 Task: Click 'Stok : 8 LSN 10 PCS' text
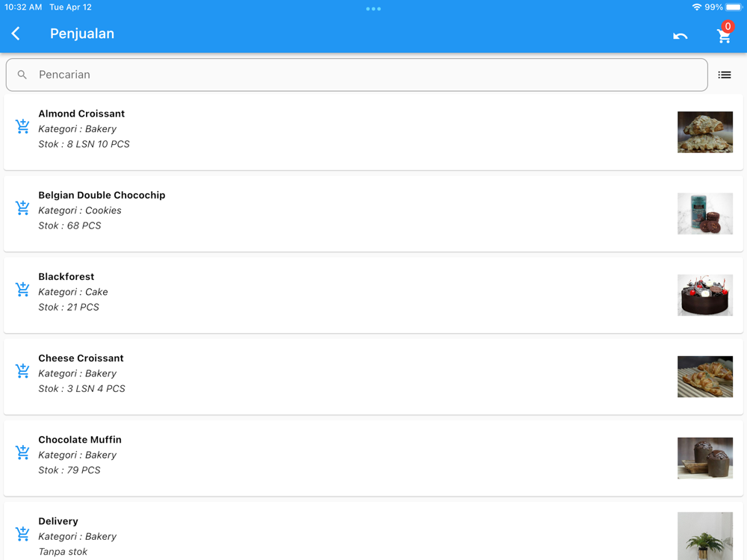tap(84, 144)
